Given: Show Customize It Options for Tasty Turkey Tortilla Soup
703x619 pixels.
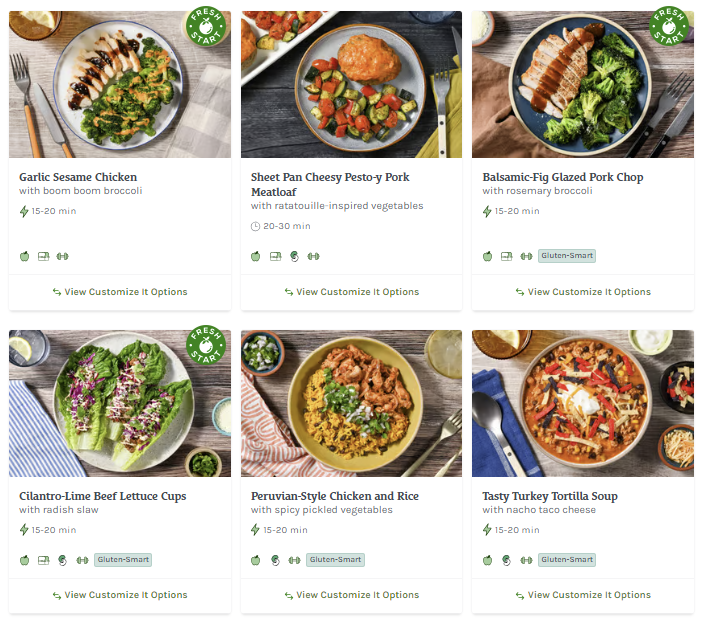Looking at the screenshot, I should point(583,595).
